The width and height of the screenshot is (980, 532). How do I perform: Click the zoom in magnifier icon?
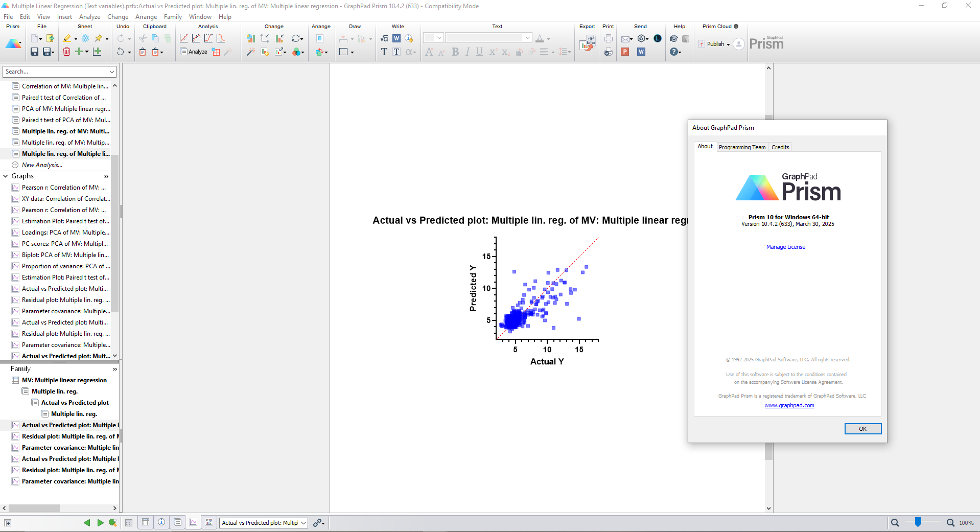pyautogui.click(x=950, y=522)
